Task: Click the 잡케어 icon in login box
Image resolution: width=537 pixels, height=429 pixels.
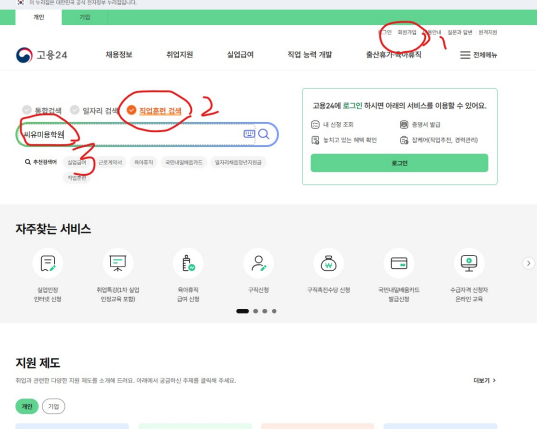Action: pos(404,140)
